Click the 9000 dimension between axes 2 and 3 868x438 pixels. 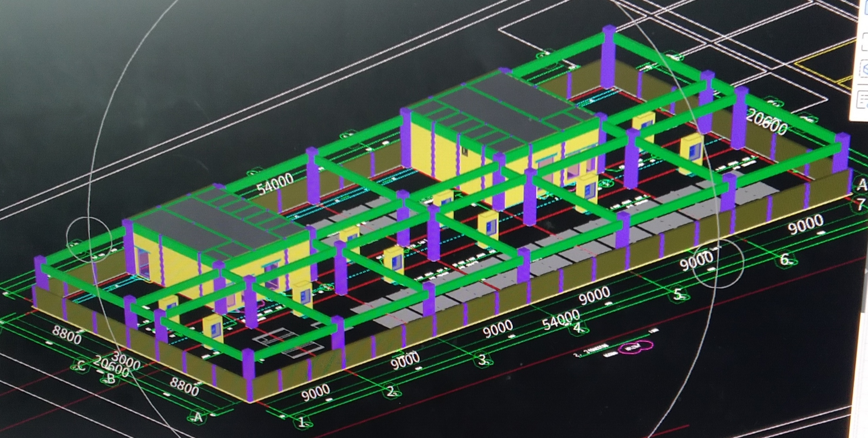[x=405, y=361]
